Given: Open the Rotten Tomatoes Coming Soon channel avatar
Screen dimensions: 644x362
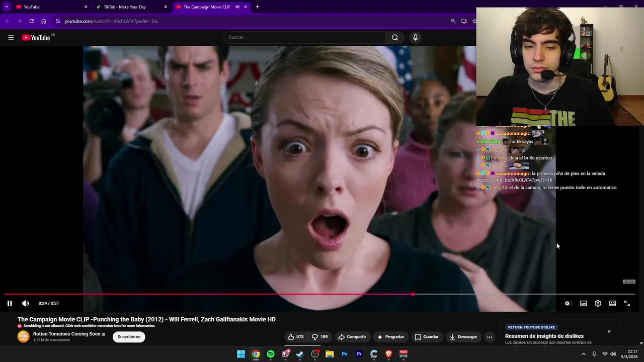Looking at the screenshot, I should click(x=24, y=337).
